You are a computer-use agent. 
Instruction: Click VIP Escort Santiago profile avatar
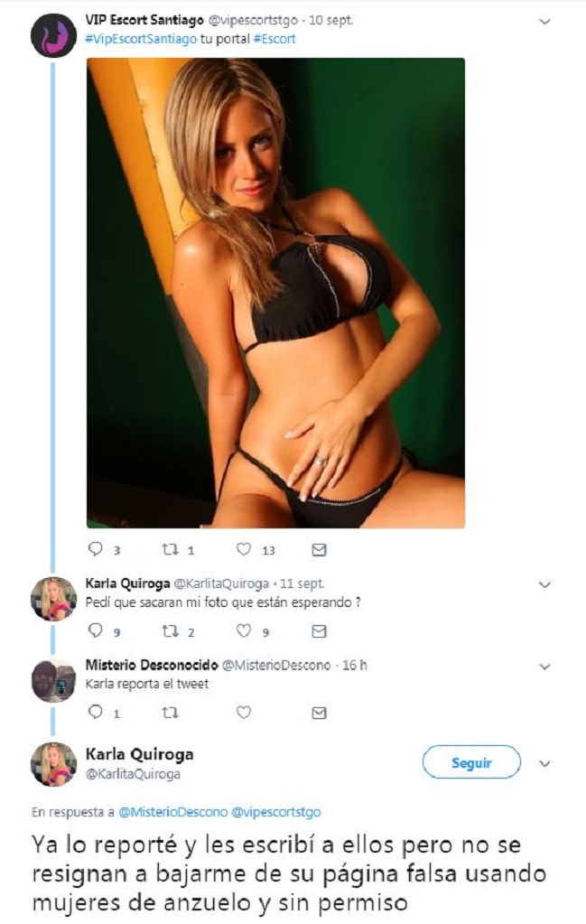click(53, 36)
